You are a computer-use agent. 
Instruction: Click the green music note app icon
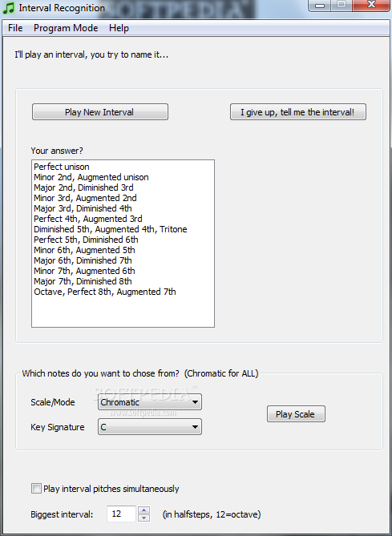tap(9, 7)
